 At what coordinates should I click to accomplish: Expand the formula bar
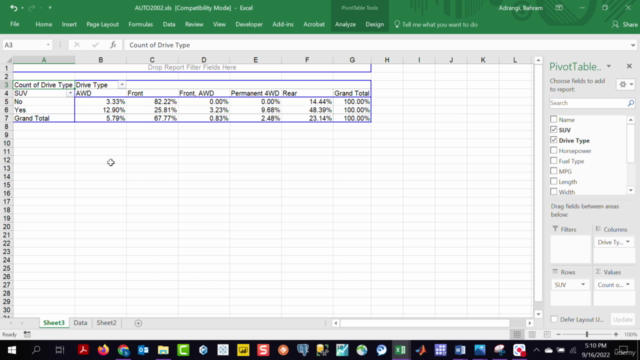coord(633,45)
